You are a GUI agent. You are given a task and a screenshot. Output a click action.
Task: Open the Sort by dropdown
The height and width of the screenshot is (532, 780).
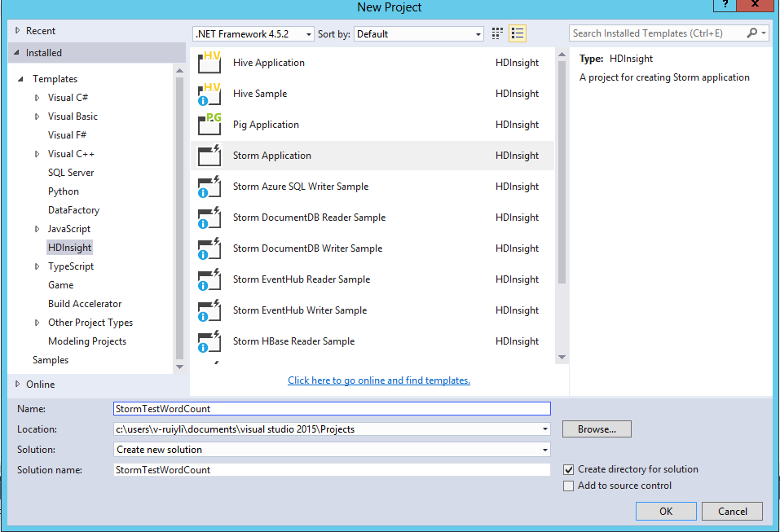tap(420, 34)
